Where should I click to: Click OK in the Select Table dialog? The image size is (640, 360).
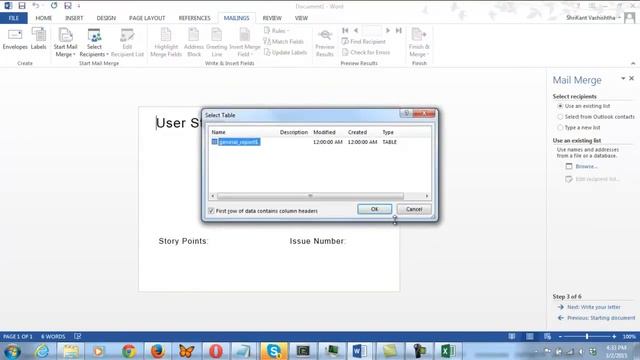pyautogui.click(x=374, y=209)
